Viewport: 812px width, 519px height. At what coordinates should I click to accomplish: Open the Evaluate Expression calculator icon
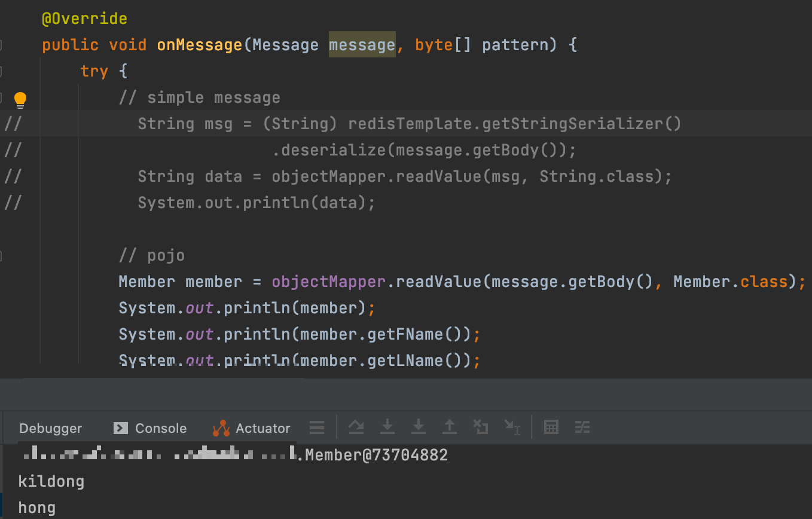[551, 427]
